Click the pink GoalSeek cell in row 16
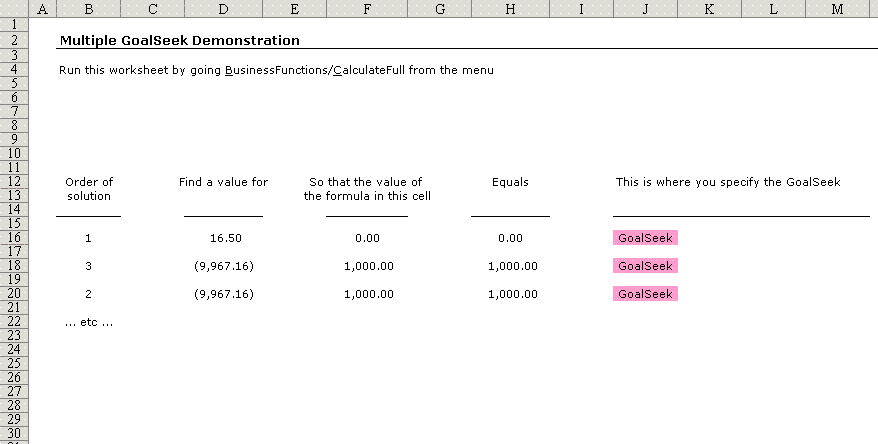878x444 pixels. (645, 238)
